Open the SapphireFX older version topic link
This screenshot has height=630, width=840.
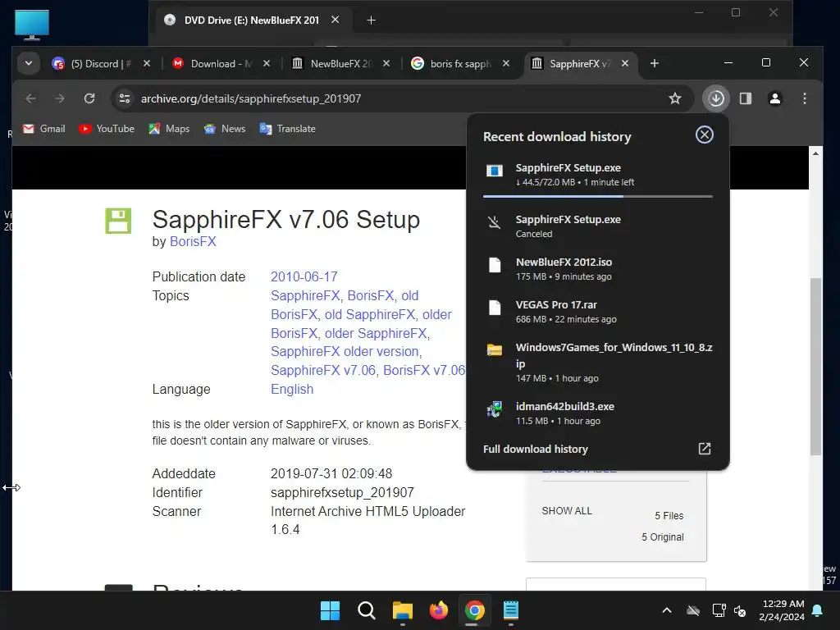point(345,351)
